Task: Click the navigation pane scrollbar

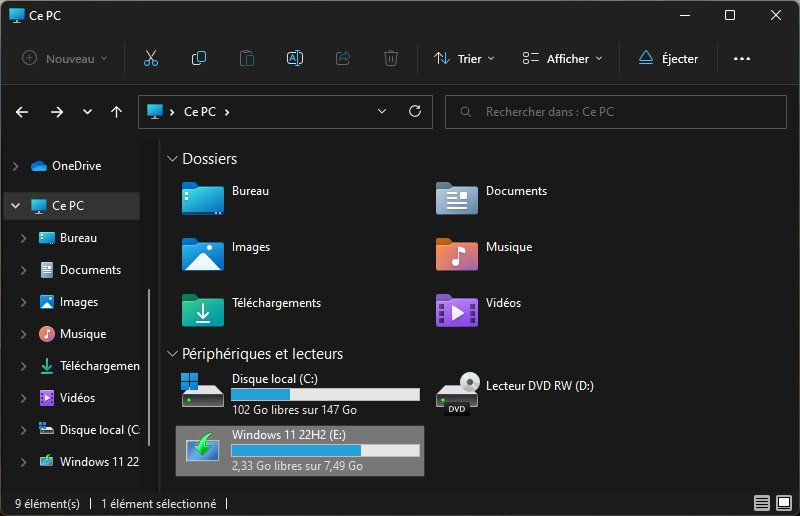Action: pyautogui.click(x=149, y=367)
